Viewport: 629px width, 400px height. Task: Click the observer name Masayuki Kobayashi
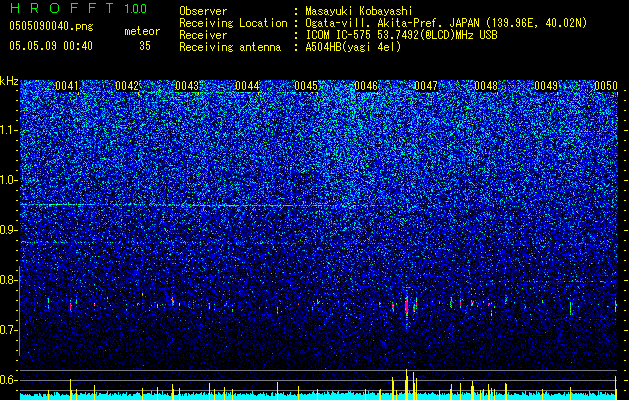359,11
